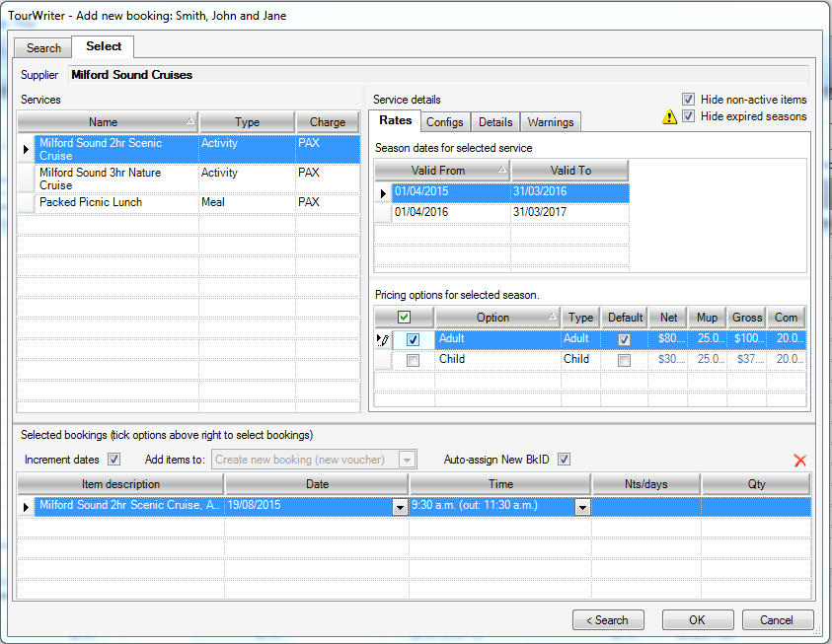The width and height of the screenshot is (832, 644).
Task: Click the OK button
Action: pos(697,620)
